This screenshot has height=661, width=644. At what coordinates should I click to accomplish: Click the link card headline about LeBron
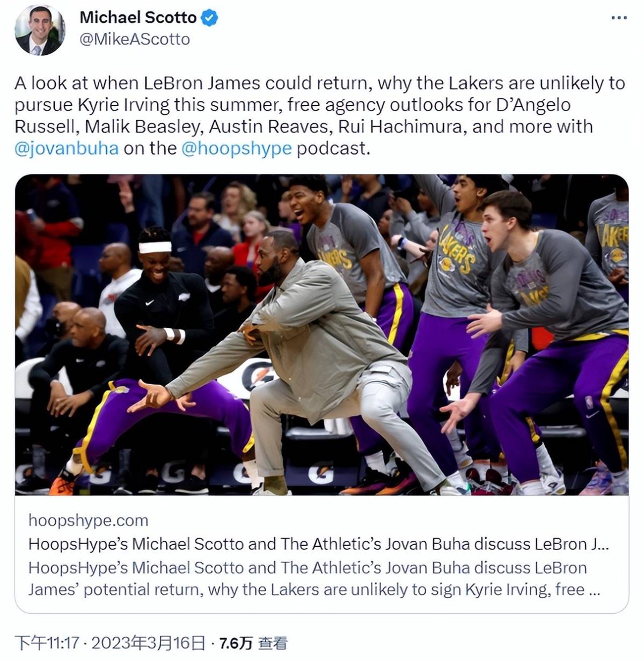tap(318, 544)
